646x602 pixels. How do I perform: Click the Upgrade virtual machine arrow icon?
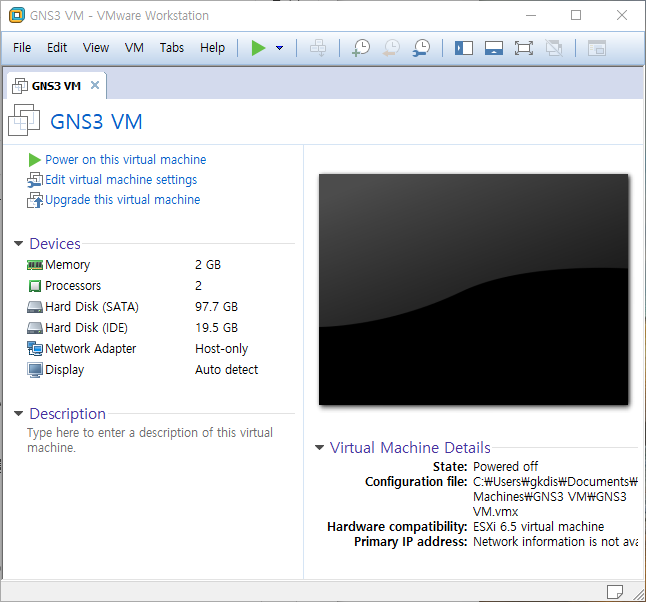click(35, 200)
